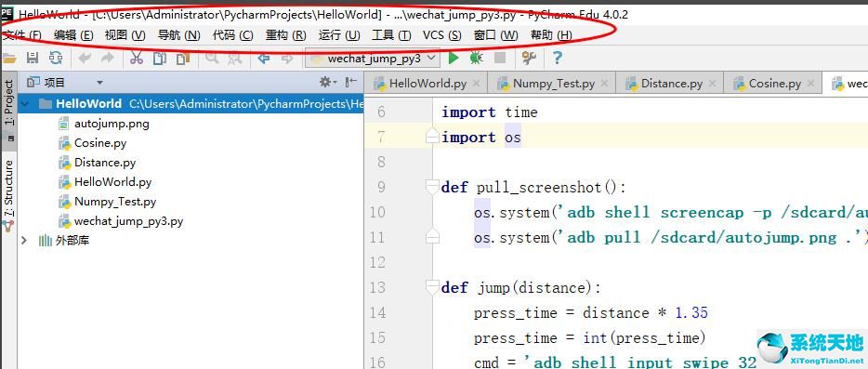
Task: Run wechat_jump_py3 with the green play icon
Action: click(454, 58)
